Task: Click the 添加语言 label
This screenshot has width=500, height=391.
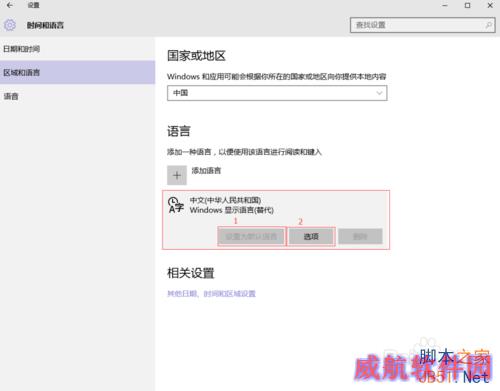Action: click(206, 171)
